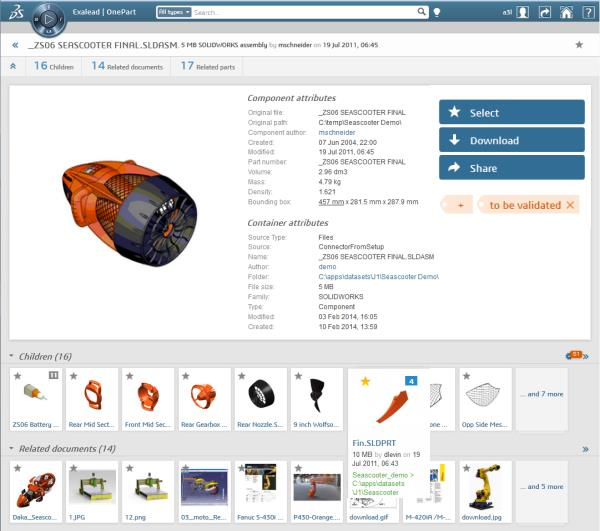
Task: Go back with the double left arrow
Action: click(15, 45)
